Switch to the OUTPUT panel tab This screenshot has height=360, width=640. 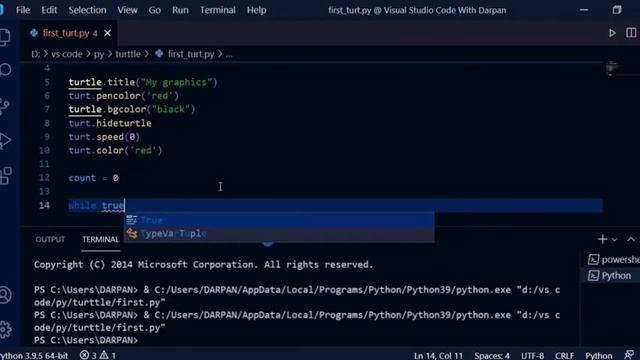click(50, 240)
